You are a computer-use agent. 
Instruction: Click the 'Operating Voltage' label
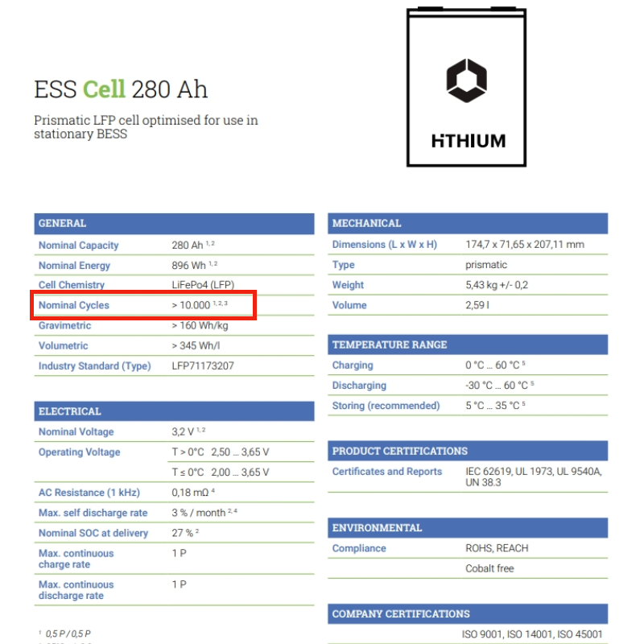tap(79, 452)
